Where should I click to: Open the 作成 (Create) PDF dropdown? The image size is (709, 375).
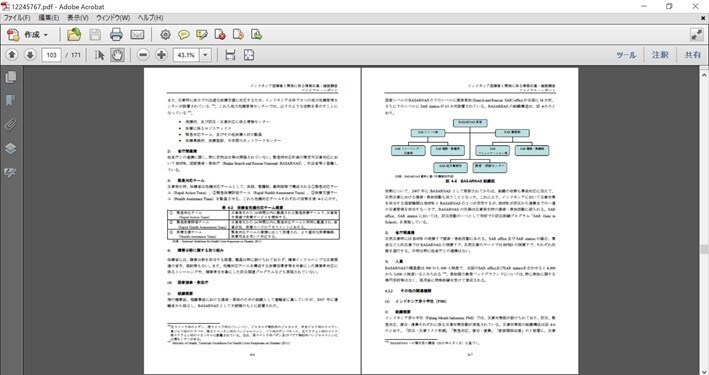(28, 35)
